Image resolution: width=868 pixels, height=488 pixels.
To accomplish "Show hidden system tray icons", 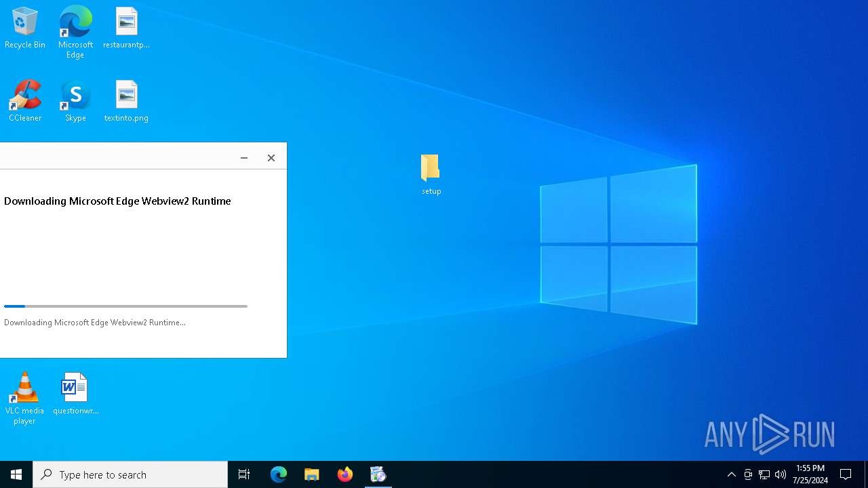I will [x=731, y=474].
